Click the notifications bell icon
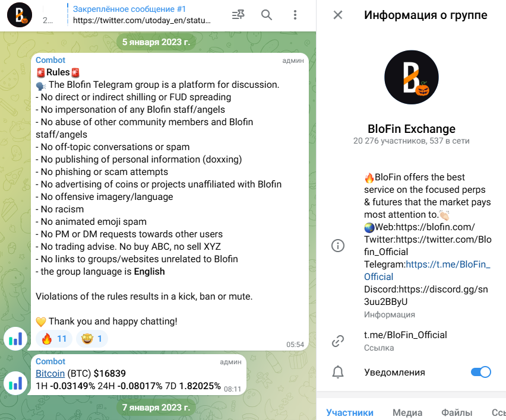The width and height of the screenshot is (506, 420). (338, 372)
